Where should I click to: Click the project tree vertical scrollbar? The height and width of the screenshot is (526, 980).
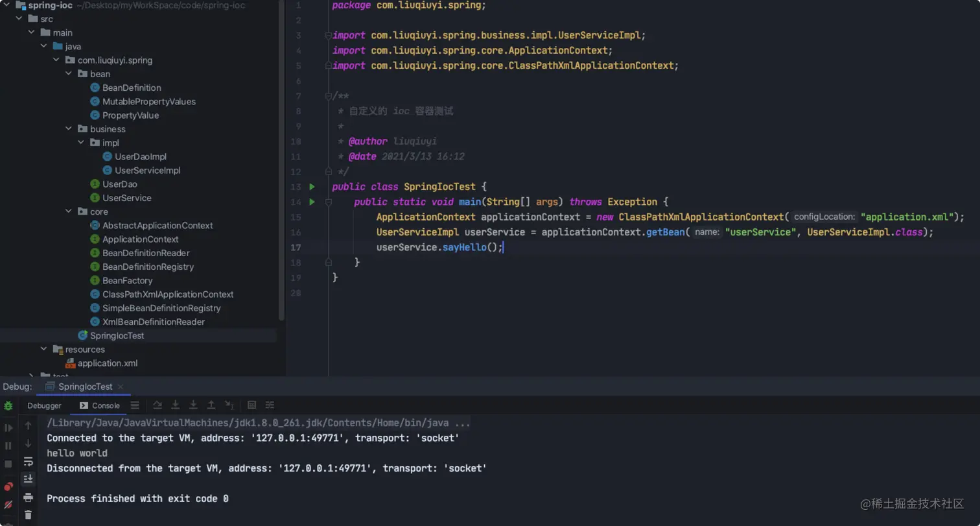[x=281, y=160]
